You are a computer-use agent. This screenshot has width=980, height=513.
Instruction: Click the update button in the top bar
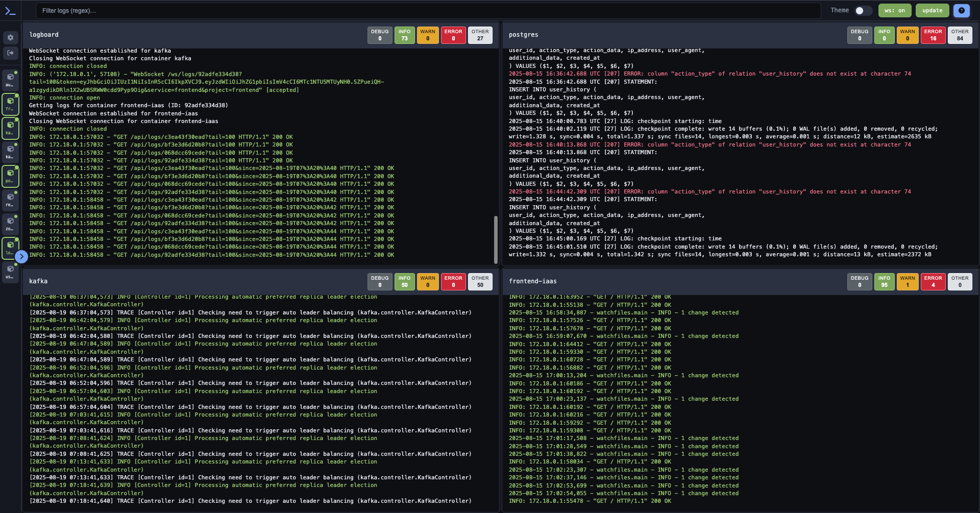[932, 10]
